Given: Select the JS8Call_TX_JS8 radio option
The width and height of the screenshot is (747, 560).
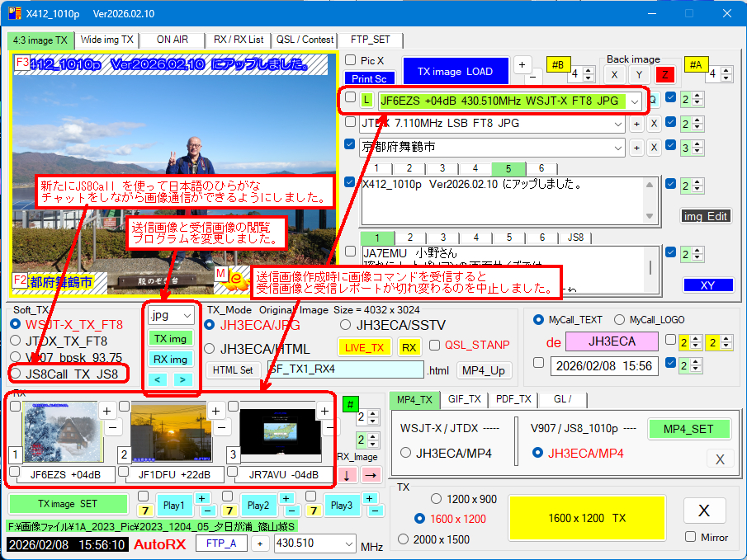Looking at the screenshot, I should [x=17, y=374].
